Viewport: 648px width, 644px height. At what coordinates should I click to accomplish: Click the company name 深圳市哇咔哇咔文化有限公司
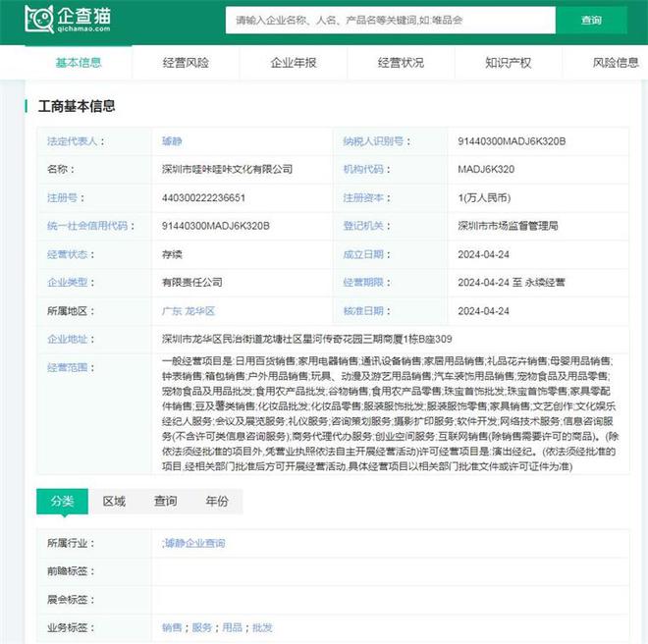pyautogui.click(x=228, y=169)
